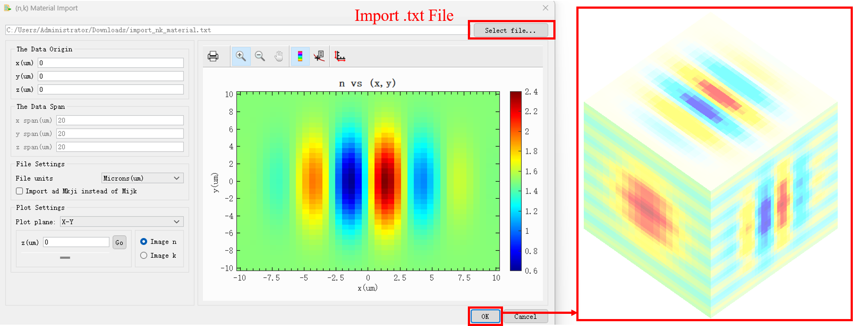Click the axis scale settings icon
The height and width of the screenshot is (326, 868).
(x=340, y=56)
